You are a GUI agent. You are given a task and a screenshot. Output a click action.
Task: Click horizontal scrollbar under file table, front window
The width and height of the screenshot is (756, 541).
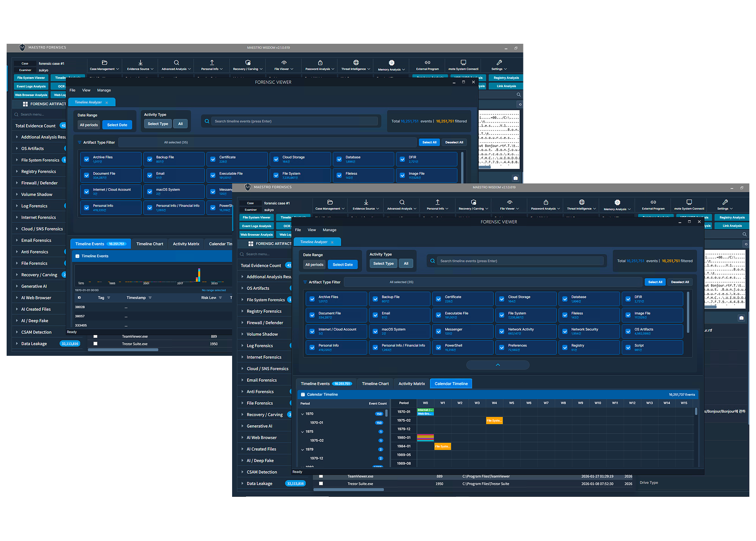pos(349,490)
